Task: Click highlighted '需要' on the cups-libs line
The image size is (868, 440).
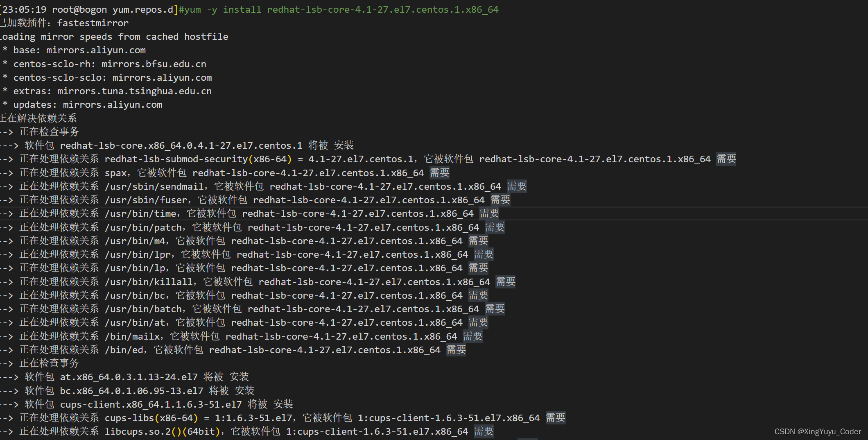Action: coord(555,418)
